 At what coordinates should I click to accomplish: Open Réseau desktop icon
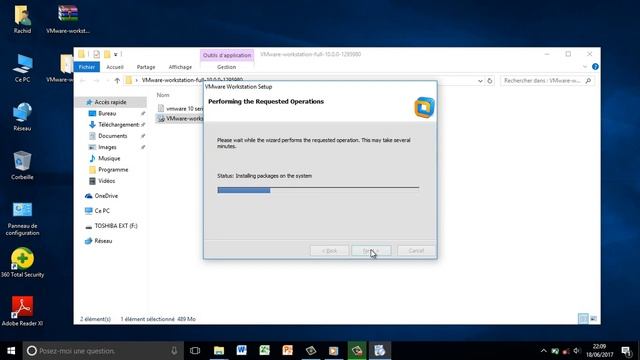pyautogui.click(x=22, y=117)
